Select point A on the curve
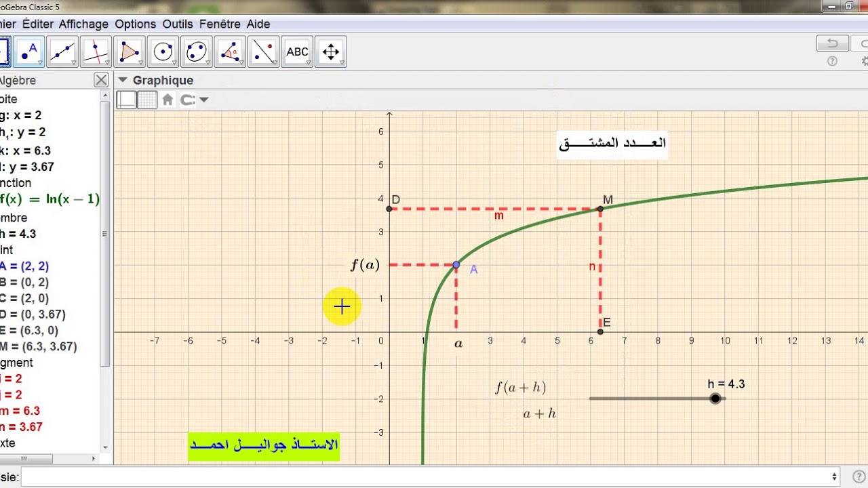The height and width of the screenshot is (488, 868). [x=456, y=265]
